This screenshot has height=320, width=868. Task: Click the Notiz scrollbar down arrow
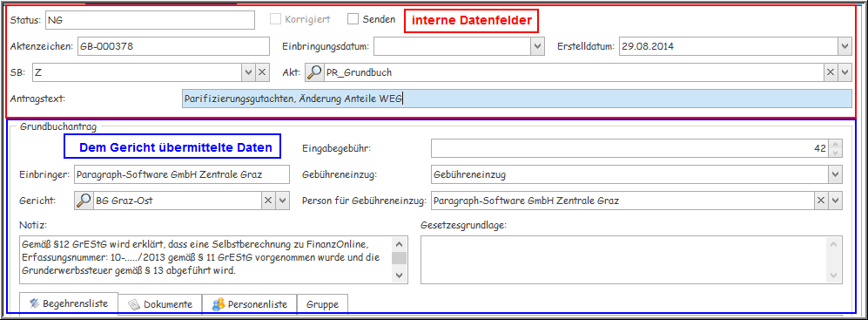(400, 276)
